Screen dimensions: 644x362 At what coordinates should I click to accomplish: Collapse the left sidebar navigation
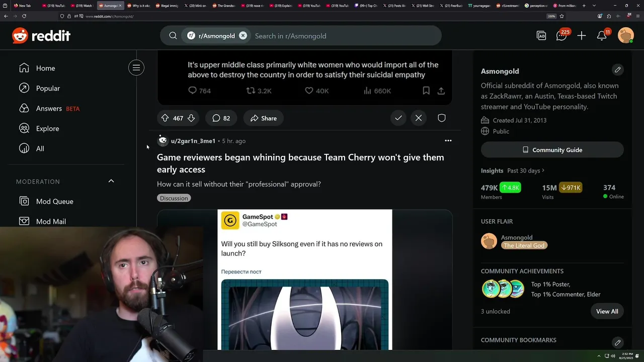coord(136,68)
